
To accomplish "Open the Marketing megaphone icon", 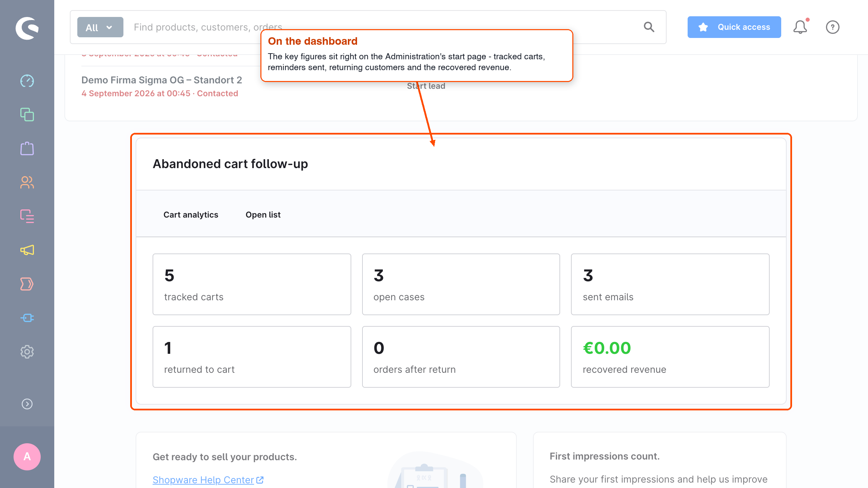I will [x=27, y=250].
